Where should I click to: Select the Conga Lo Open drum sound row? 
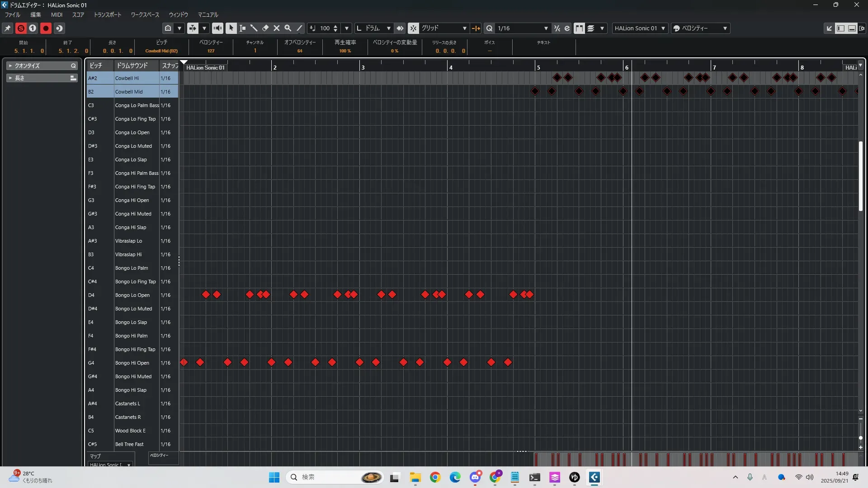click(132, 133)
